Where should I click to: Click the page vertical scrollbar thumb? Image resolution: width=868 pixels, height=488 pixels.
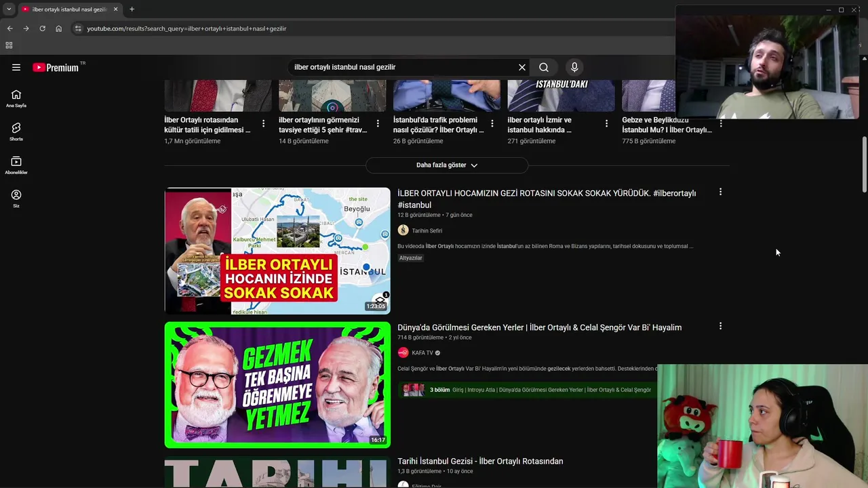pos(864,163)
